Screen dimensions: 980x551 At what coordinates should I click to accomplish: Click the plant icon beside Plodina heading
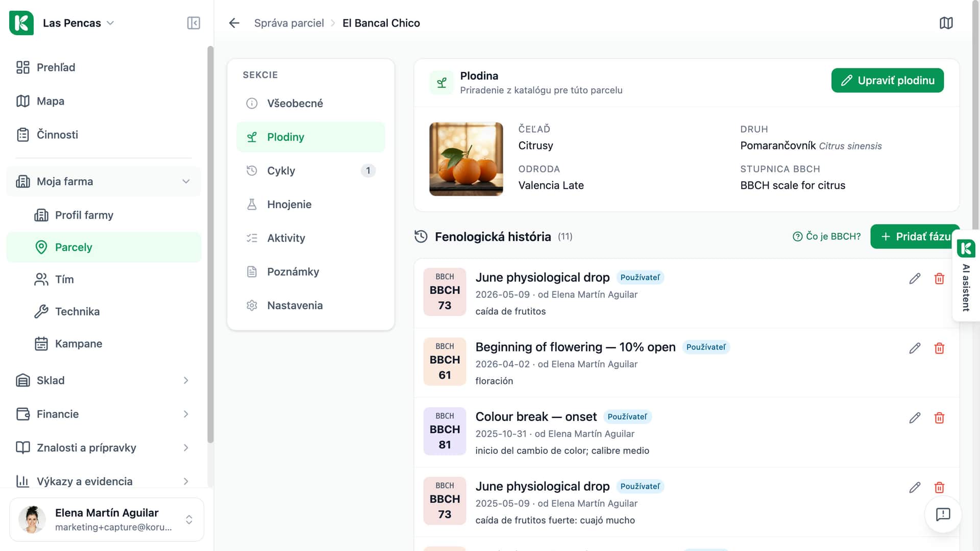[x=442, y=83]
